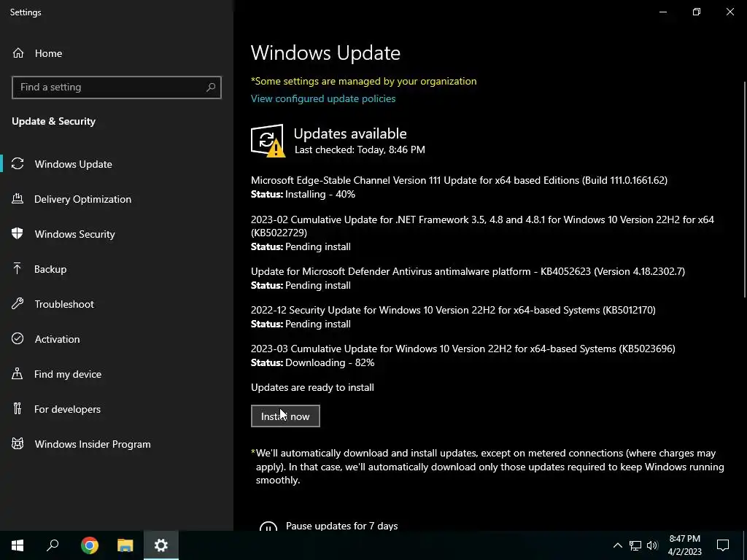Click the 'Installing - 40%' status text
The image size is (747, 560).
(320, 194)
